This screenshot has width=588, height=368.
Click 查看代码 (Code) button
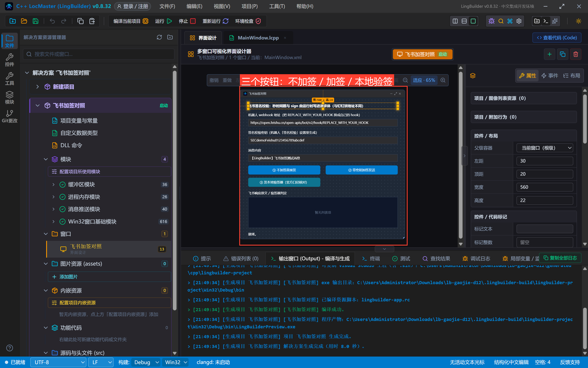point(557,38)
